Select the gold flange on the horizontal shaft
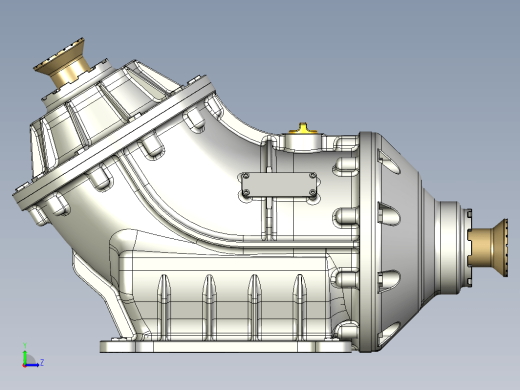This screenshot has height=390, width=520. tap(488, 247)
